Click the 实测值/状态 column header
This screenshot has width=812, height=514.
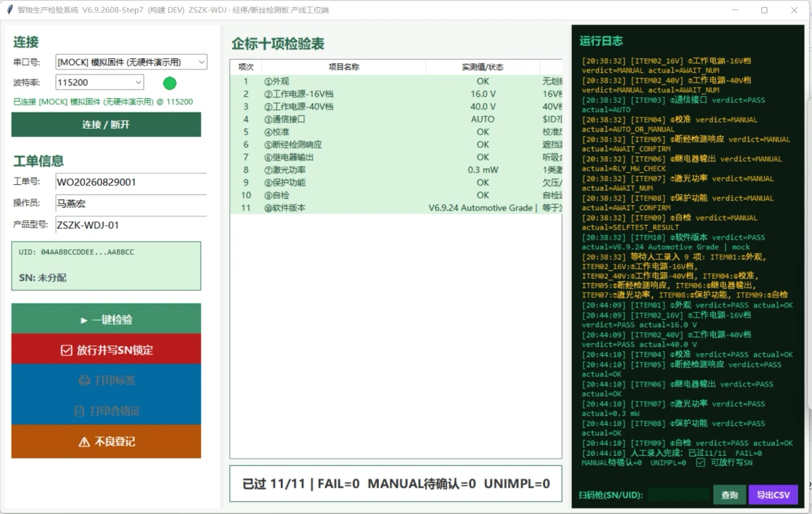[x=482, y=67]
